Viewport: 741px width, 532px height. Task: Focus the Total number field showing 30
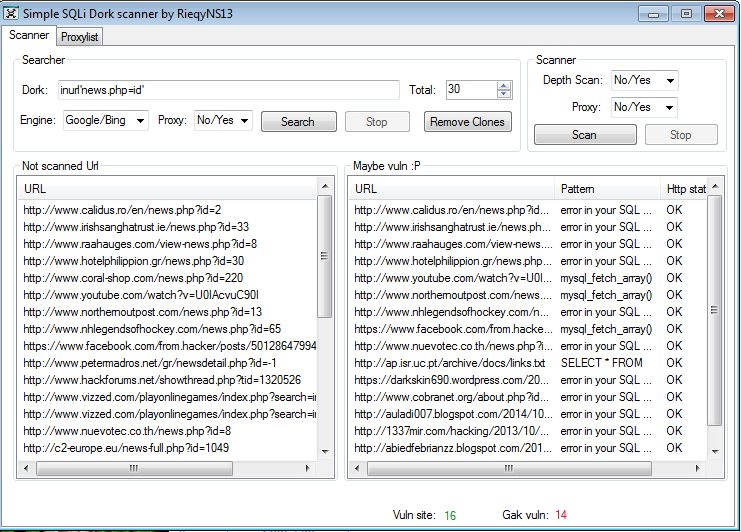click(471, 89)
